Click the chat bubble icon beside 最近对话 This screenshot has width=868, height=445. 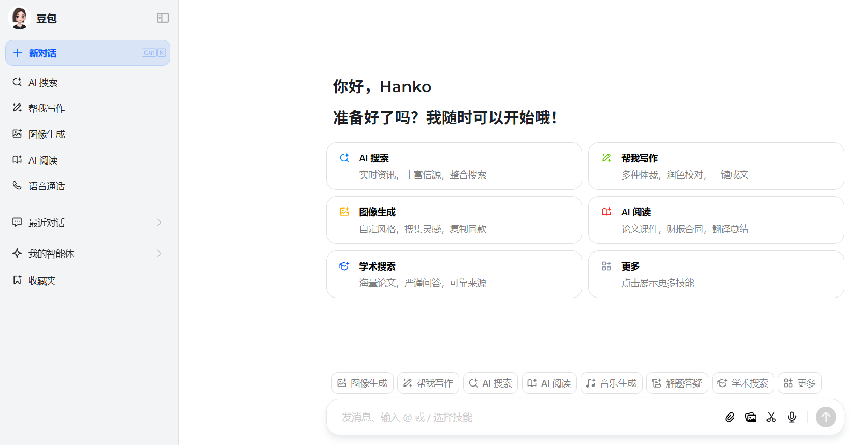point(17,222)
